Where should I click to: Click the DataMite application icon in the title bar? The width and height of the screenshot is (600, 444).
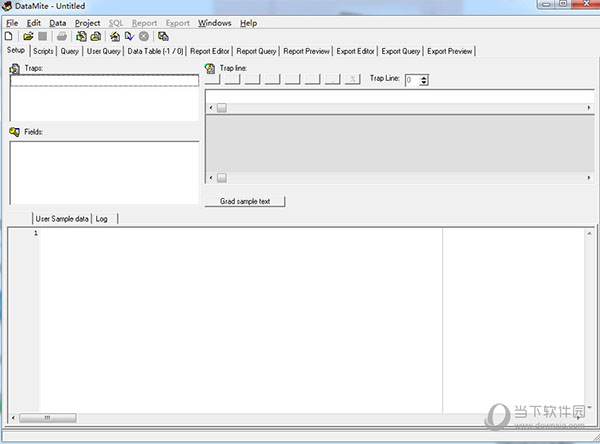click(x=7, y=6)
